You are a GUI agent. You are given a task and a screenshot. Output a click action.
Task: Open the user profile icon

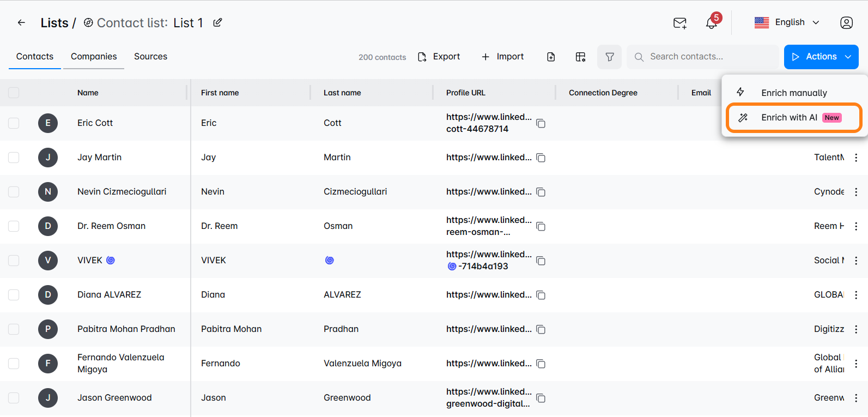[846, 22]
